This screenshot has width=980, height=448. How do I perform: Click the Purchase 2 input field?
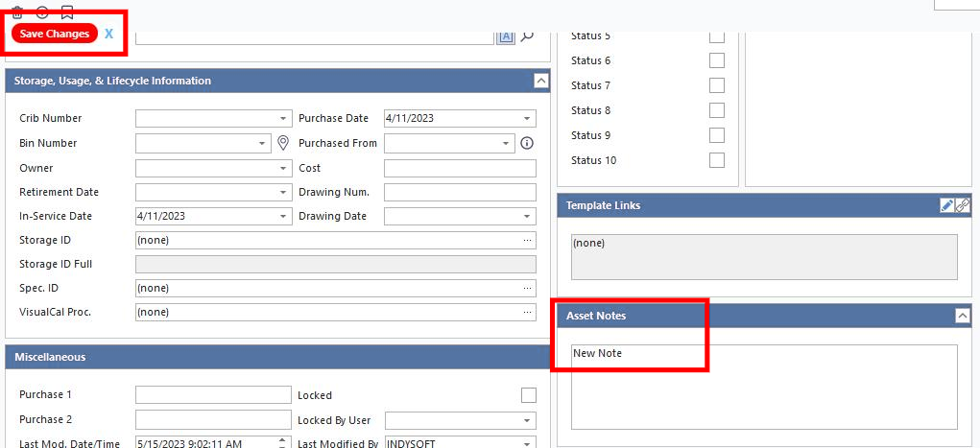pyautogui.click(x=213, y=420)
